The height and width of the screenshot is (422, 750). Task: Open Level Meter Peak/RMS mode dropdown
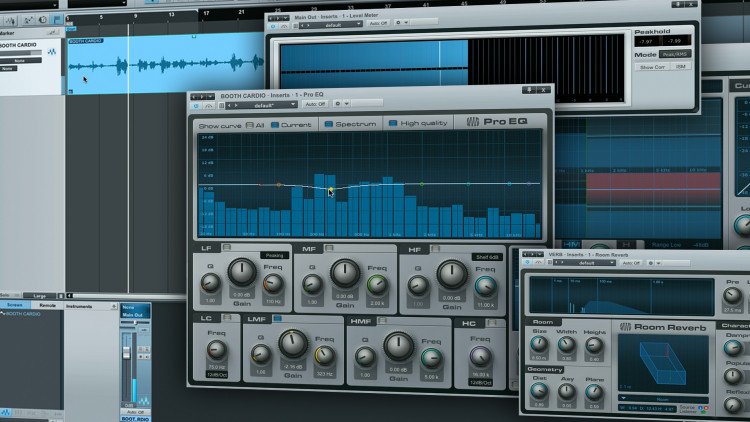tap(675, 54)
